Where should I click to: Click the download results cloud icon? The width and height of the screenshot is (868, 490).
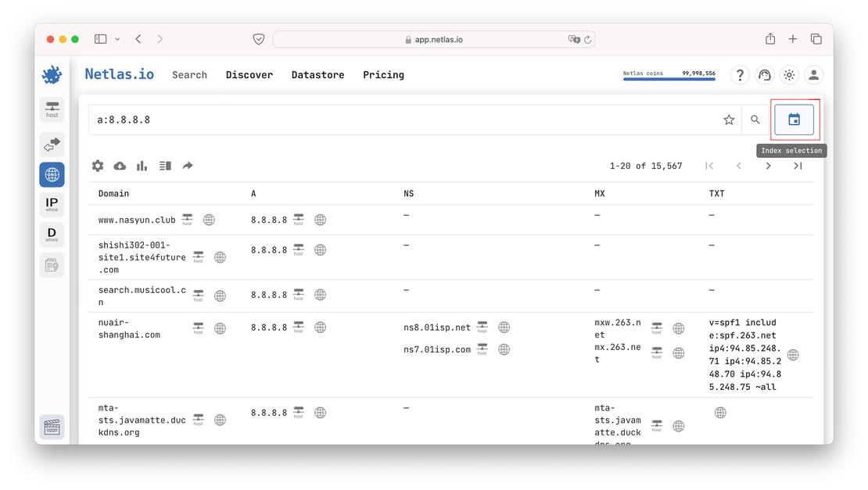(120, 166)
